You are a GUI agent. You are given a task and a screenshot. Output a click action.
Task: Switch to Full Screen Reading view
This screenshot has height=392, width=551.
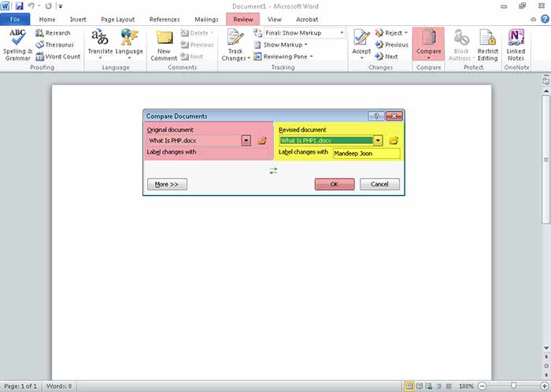coord(420,386)
